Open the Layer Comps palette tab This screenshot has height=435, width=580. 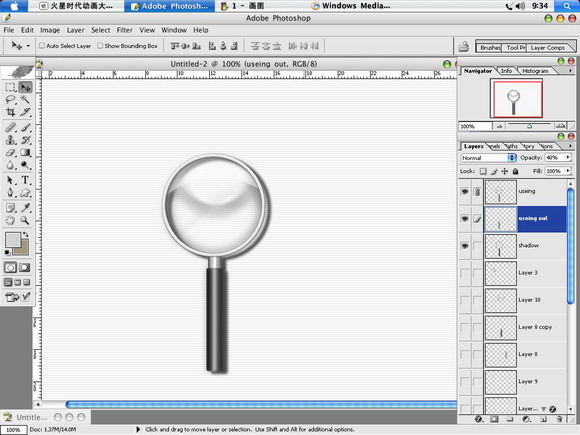click(547, 48)
